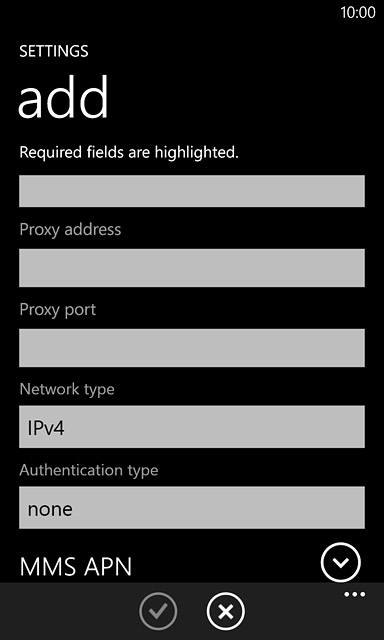Tap the Proxy address label
Screen dimensions: 384x640
point(70,229)
